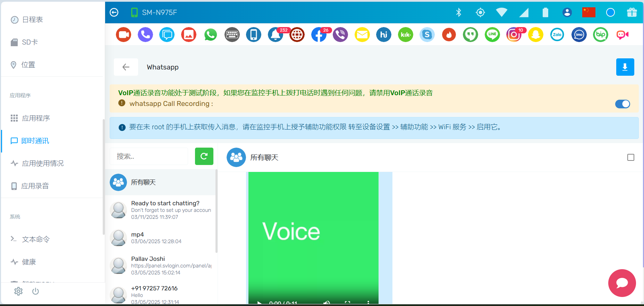644x306 pixels.
Task: Open the imo messenger icon
Action: 579,34
